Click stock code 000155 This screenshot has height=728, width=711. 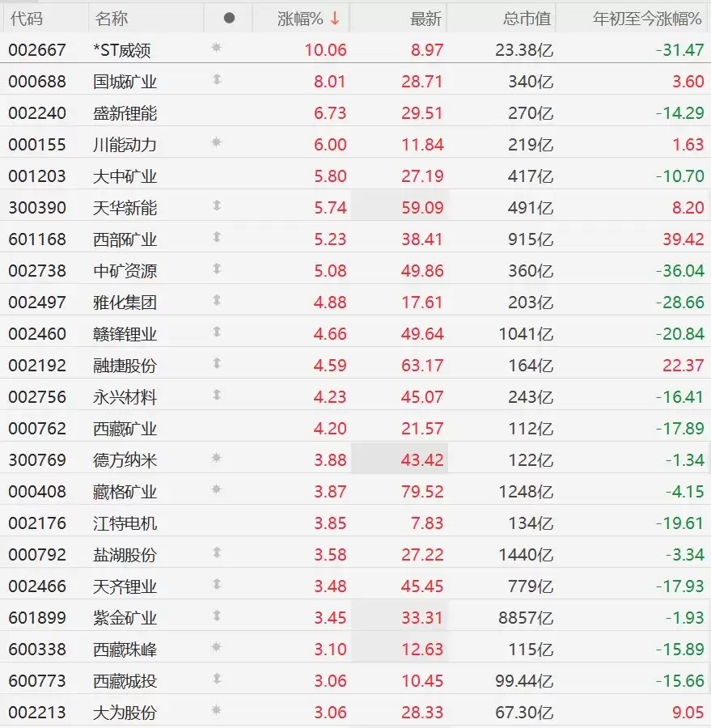point(37,145)
